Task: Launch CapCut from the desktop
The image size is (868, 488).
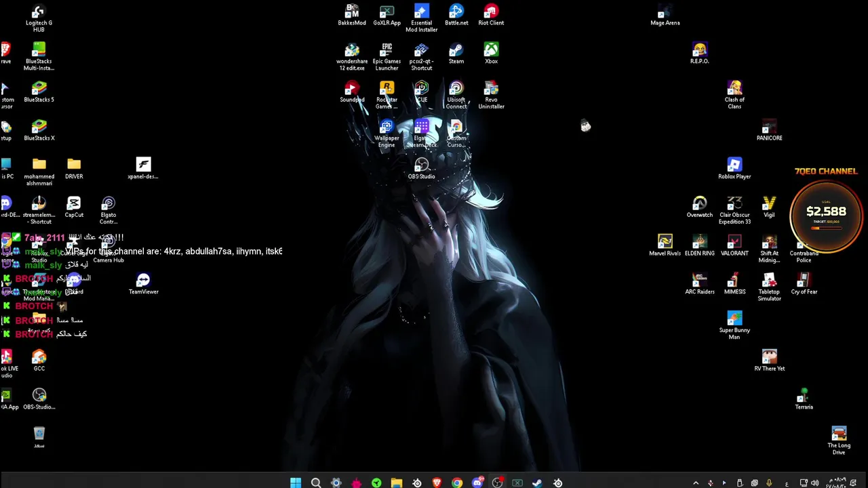Action: click(74, 207)
